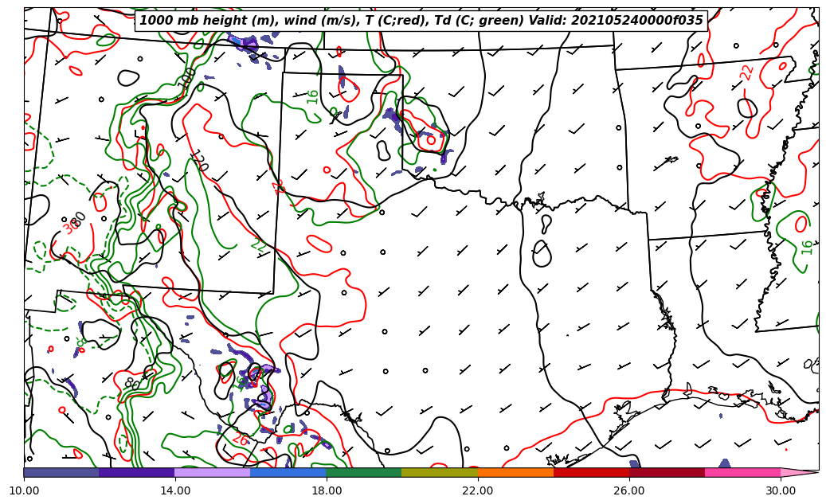
Task: Select the 18.00 colorbar tick label
Action: [327, 490]
